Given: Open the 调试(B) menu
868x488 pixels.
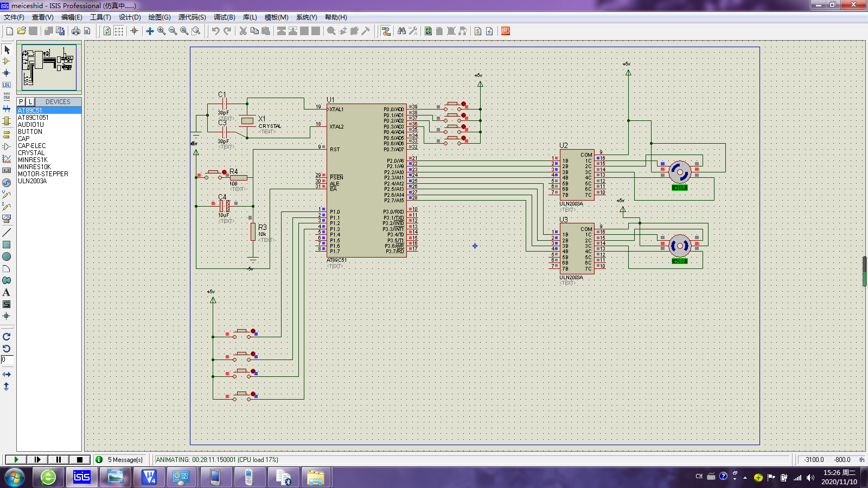Looking at the screenshot, I should click(225, 17).
